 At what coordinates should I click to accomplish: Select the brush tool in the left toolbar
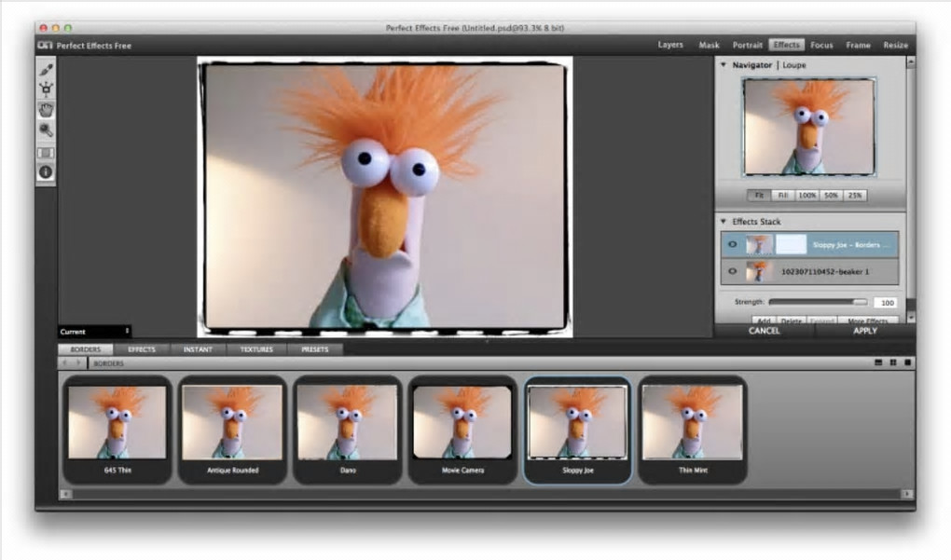pos(46,70)
